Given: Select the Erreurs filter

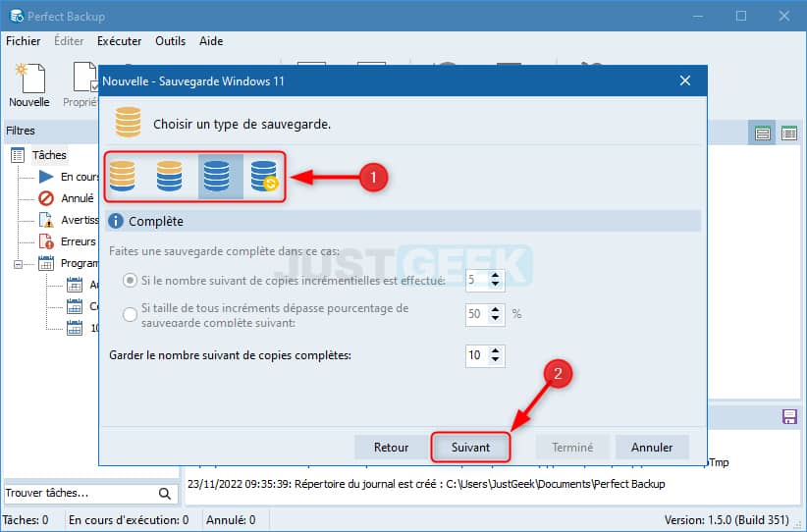Looking at the screenshot, I should [68, 241].
